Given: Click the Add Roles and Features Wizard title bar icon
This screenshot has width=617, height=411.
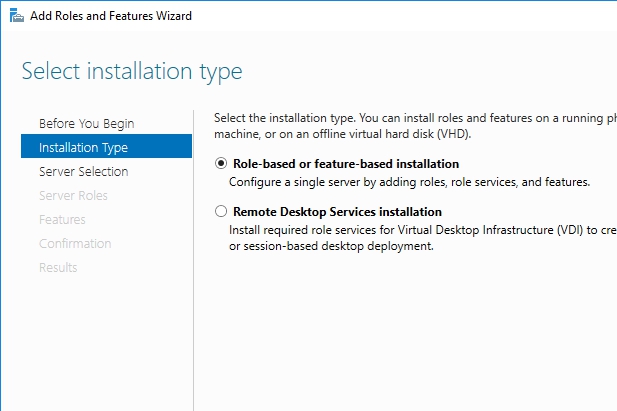Looking at the screenshot, I should [16, 16].
